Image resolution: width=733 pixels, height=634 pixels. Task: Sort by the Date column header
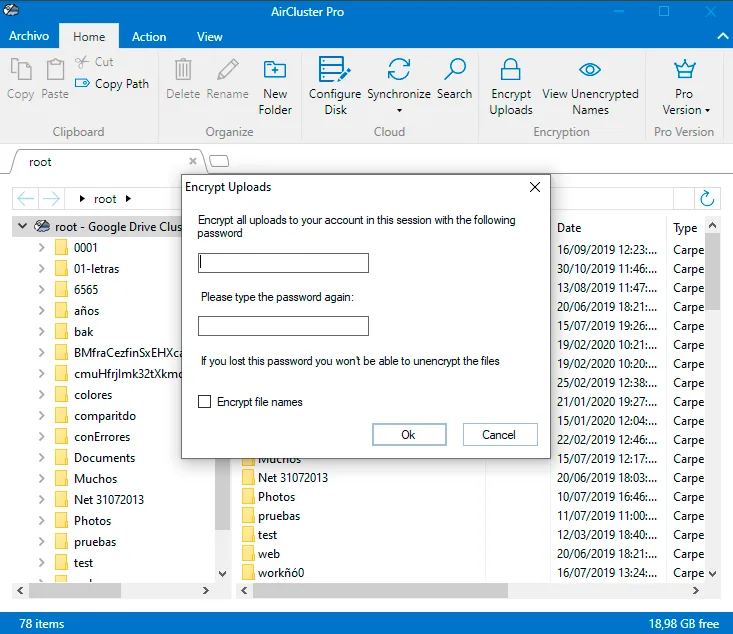tap(569, 228)
